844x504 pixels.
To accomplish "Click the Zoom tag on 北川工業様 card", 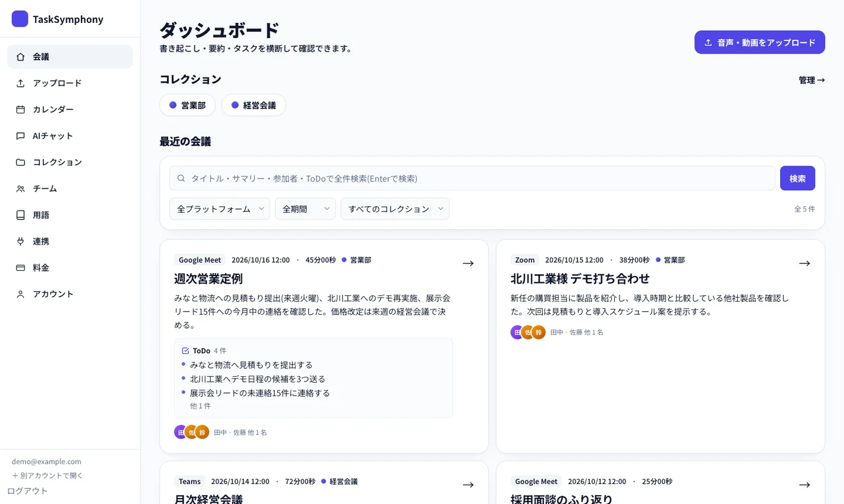I will (x=525, y=260).
